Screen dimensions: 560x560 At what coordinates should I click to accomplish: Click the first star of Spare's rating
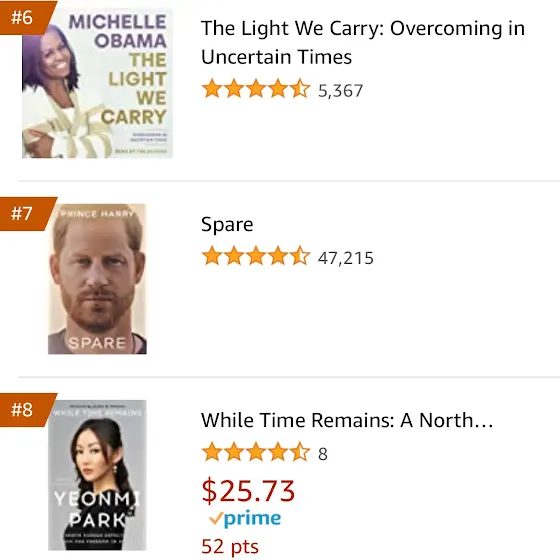point(212,256)
